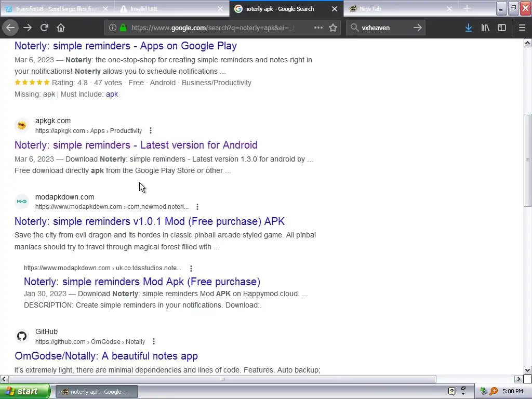This screenshot has width=532, height=399.
Task: Click the search magnifier icon
Action: pos(354,28)
